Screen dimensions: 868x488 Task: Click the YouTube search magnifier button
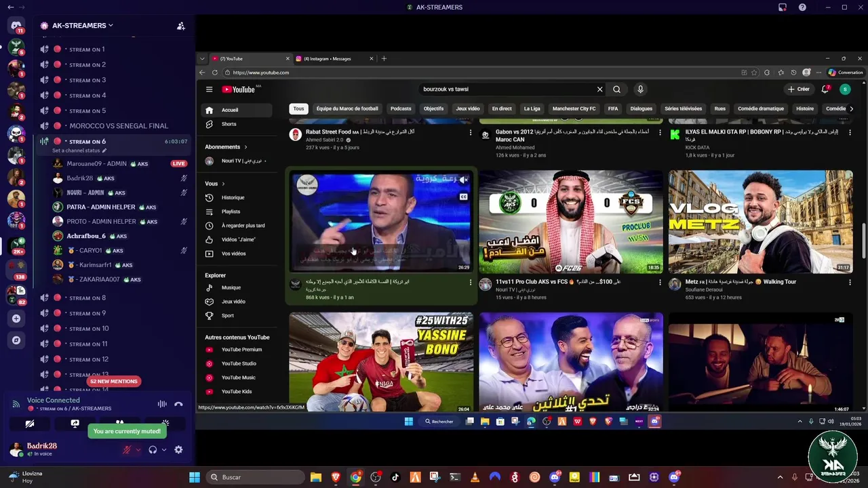pos(616,89)
